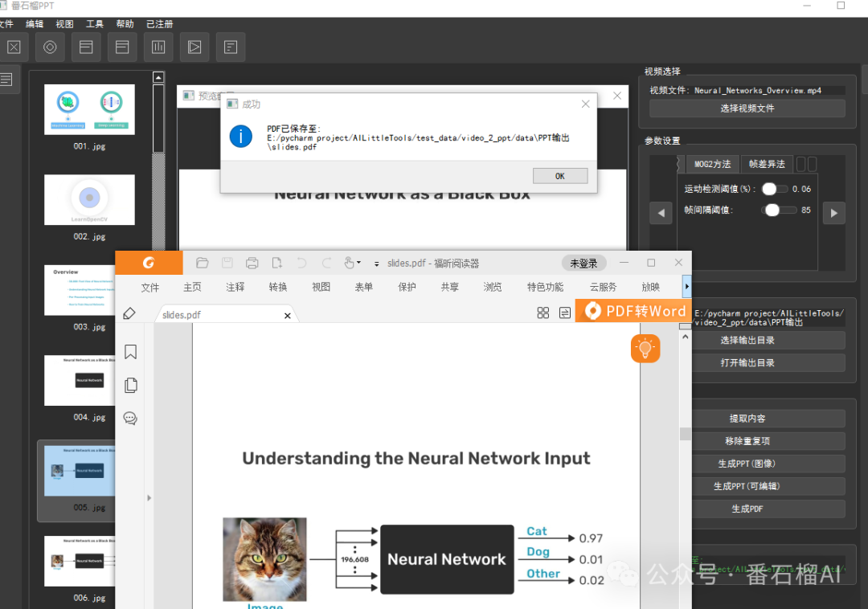Image resolution: width=868 pixels, height=609 pixels.
Task: Click Foxit new-page icon
Action: coord(276,263)
